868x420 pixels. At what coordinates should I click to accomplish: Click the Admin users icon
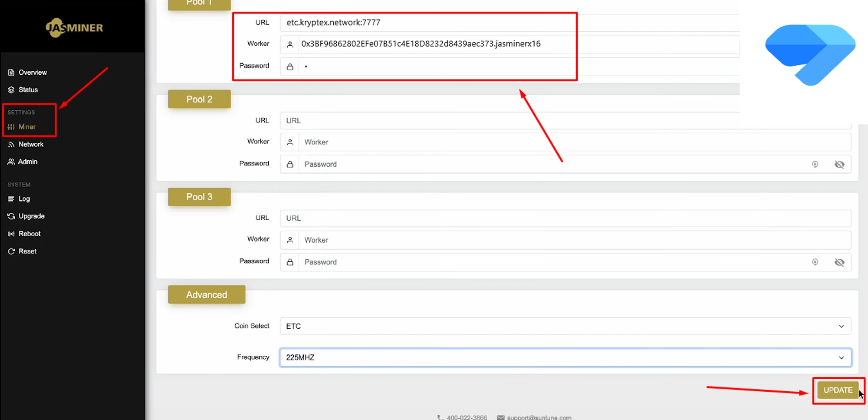pyautogui.click(x=11, y=162)
